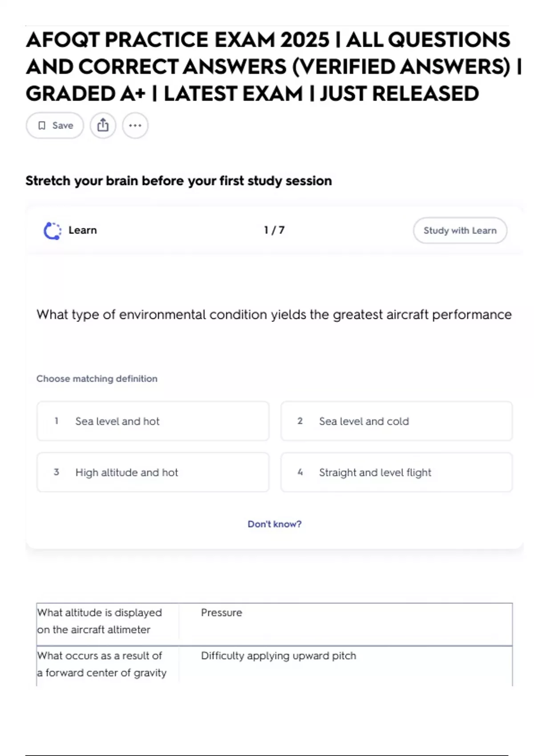Click Difficulty applying upward pitch definition
Image resolution: width=534 pixels, height=756 pixels.
(x=279, y=656)
